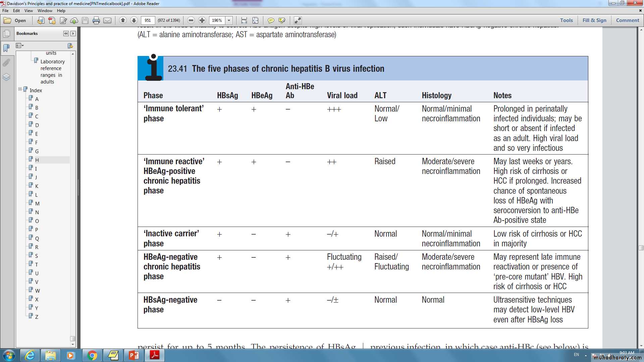Click the Send email envelope icon
The width and height of the screenshot is (644, 362).
coord(107,20)
